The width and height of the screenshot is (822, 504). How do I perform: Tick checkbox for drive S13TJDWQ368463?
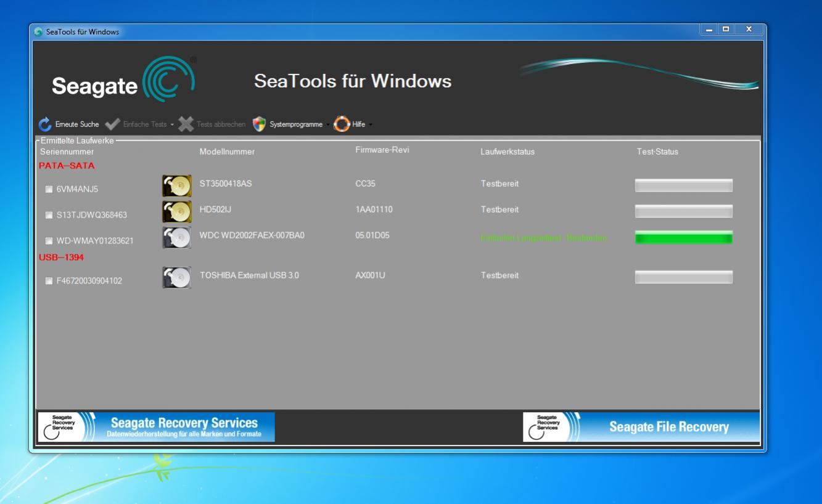(49, 216)
